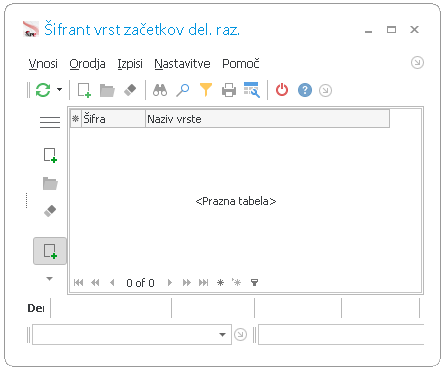The width and height of the screenshot is (445, 372).
Task: Click the menu bar overflow arrow circle
Action: pyautogui.click(x=417, y=62)
